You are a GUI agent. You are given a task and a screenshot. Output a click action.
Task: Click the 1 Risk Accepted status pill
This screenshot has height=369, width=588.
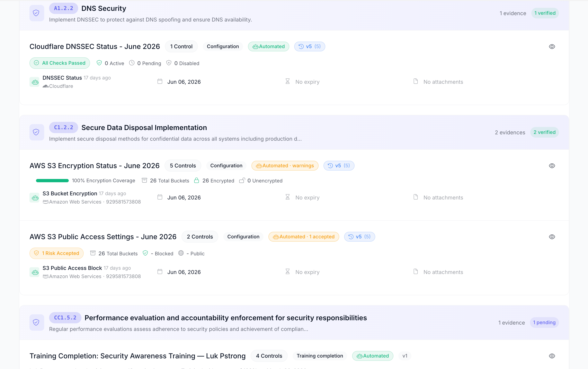pos(56,253)
